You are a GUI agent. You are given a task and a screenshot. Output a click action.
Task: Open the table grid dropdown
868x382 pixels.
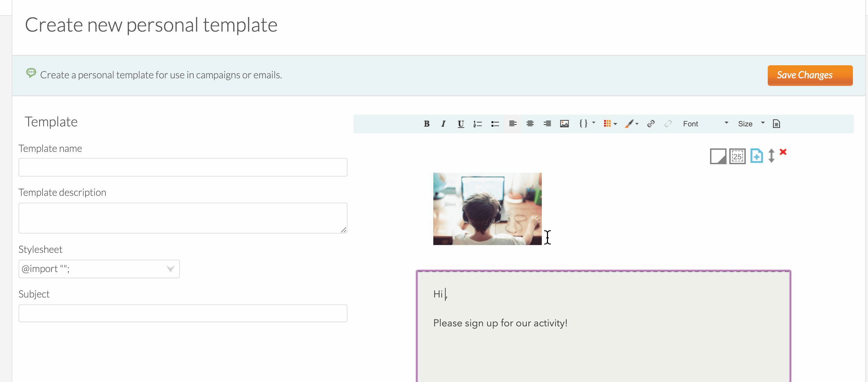coord(610,124)
